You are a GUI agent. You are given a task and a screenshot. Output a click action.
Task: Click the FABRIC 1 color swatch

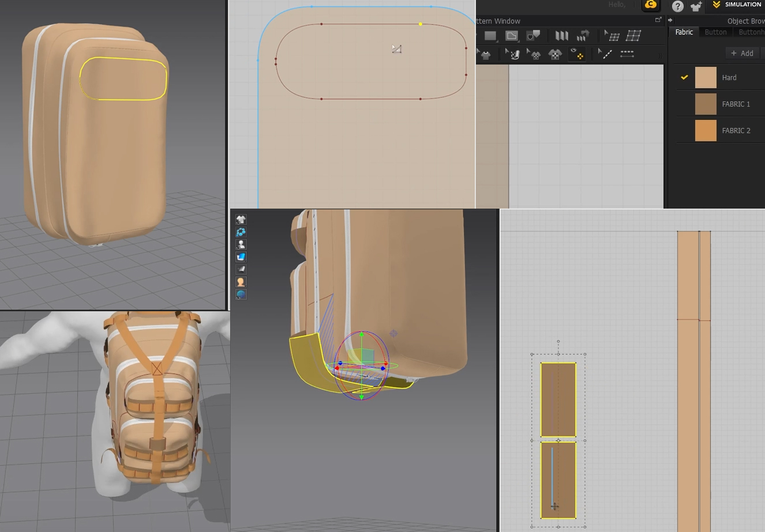[706, 104]
